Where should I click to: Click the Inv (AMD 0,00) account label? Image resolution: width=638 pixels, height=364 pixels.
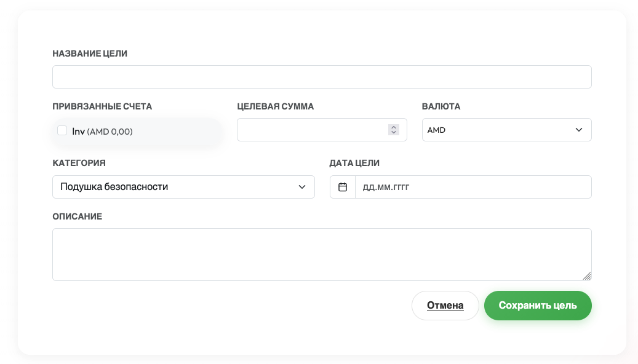coord(102,132)
